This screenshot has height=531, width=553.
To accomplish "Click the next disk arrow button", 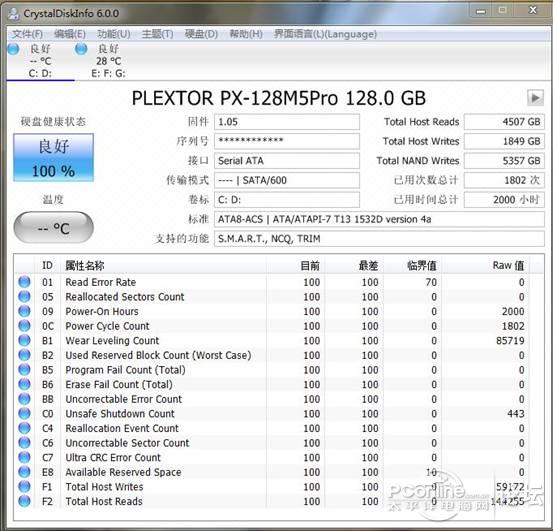I will tap(535, 98).
